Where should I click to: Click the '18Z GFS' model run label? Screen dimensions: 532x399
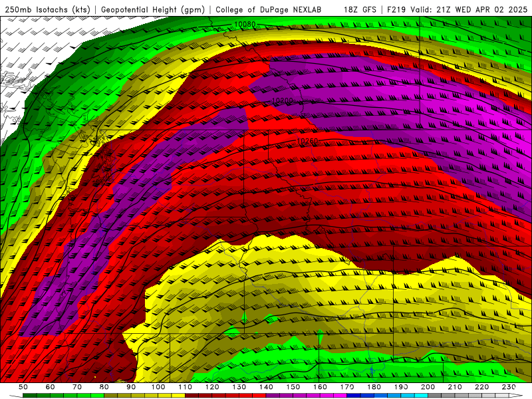(360, 9)
